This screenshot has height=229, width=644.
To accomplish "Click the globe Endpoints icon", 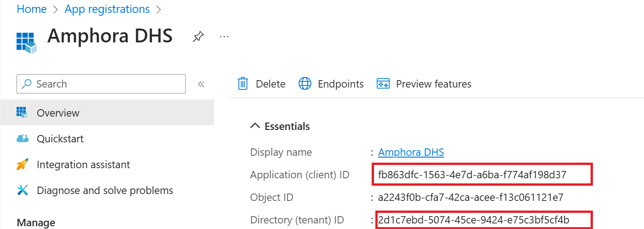I will 305,84.
